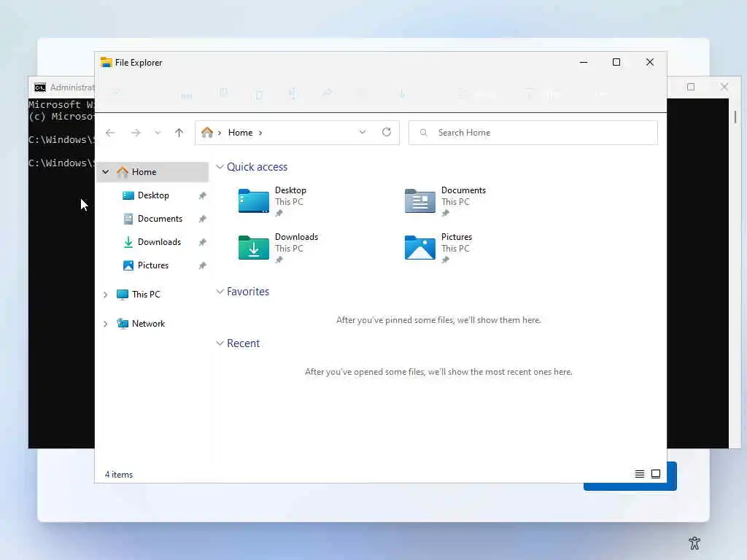Expand the chevron after Home breadcrumb
This screenshot has height=560, width=747.
coord(260,133)
